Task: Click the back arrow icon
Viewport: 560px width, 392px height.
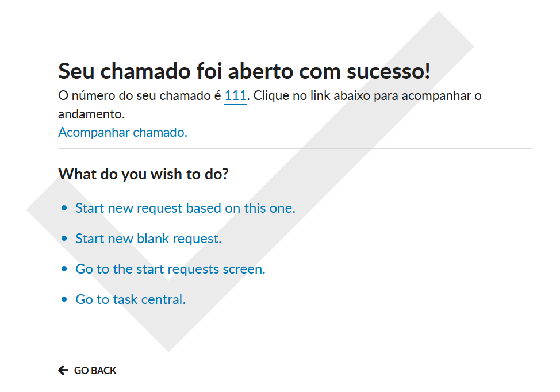Action: coord(63,371)
